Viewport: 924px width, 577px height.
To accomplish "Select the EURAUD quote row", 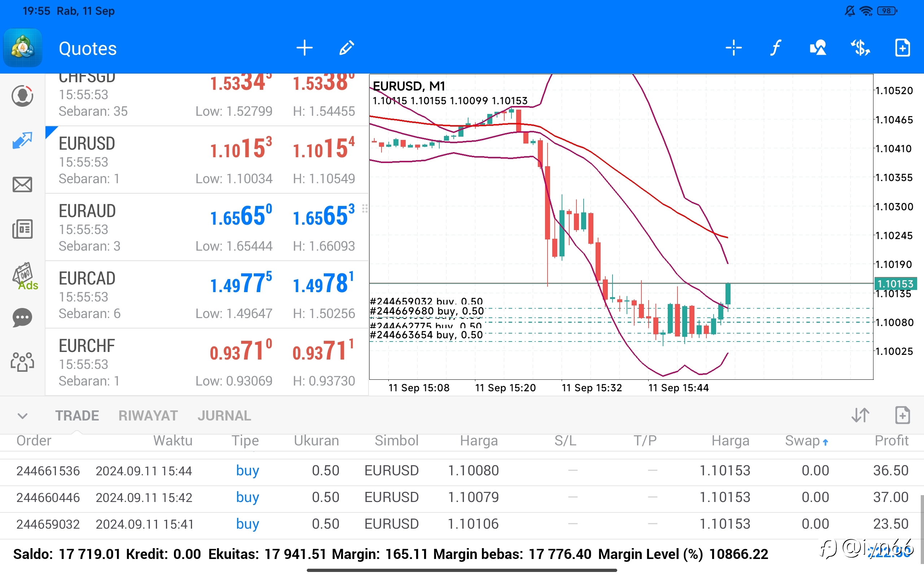I will pyautogui.click(x=206, y=228).
